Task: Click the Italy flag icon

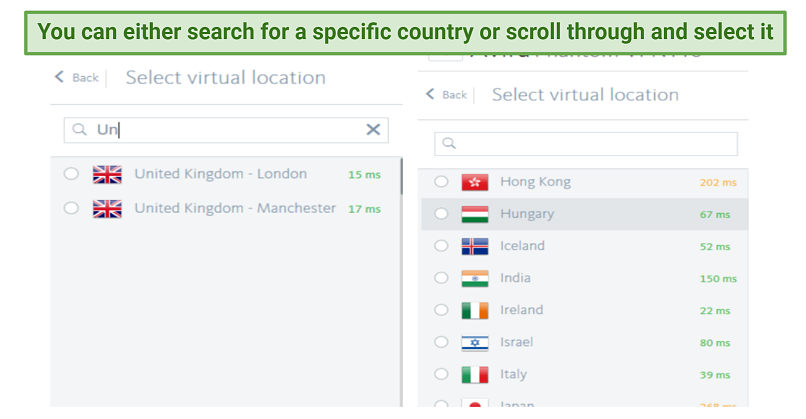Action: (x=474, y=374)
